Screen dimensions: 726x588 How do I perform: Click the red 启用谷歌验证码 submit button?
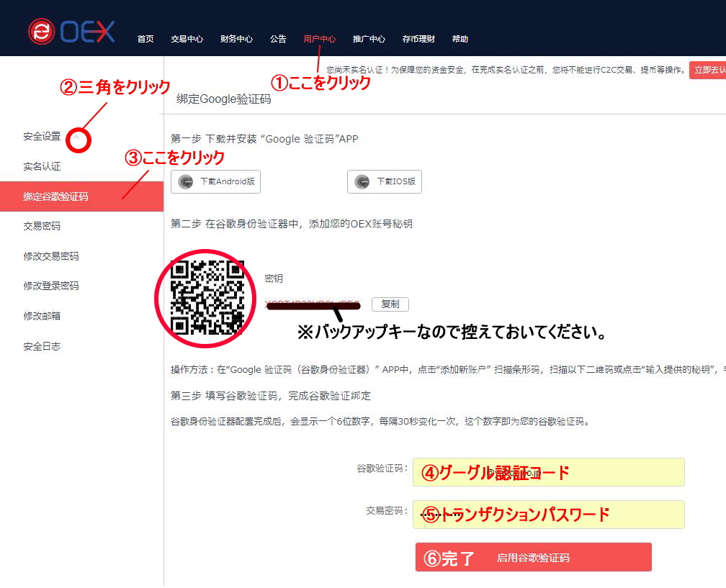coord(533,558)
